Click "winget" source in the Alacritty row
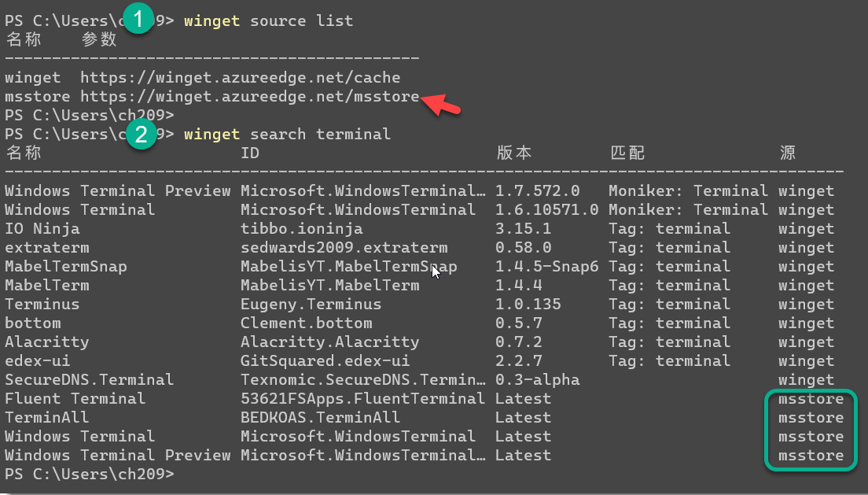 806,342
